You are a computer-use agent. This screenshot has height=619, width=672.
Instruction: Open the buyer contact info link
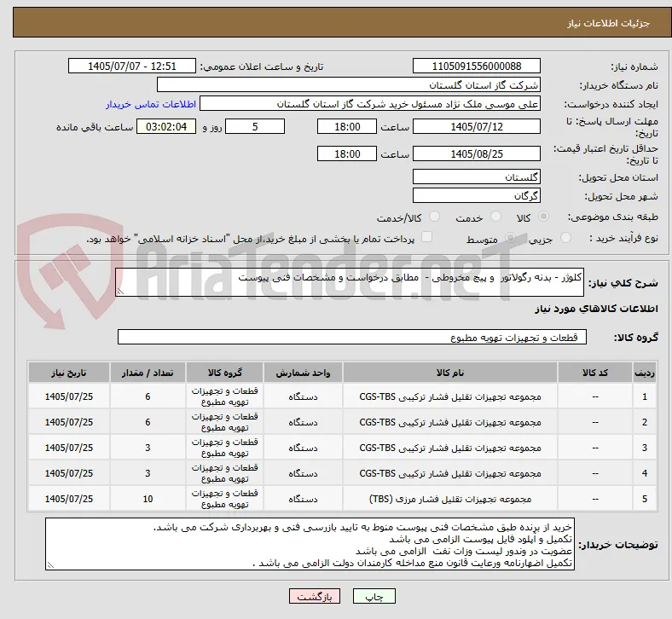[x=151, y=104]
